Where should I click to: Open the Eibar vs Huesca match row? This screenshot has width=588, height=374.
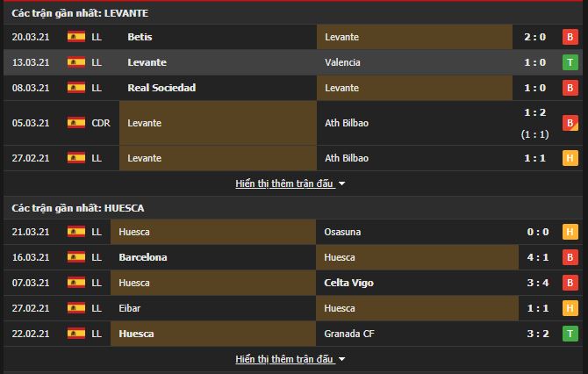(292, 308)
